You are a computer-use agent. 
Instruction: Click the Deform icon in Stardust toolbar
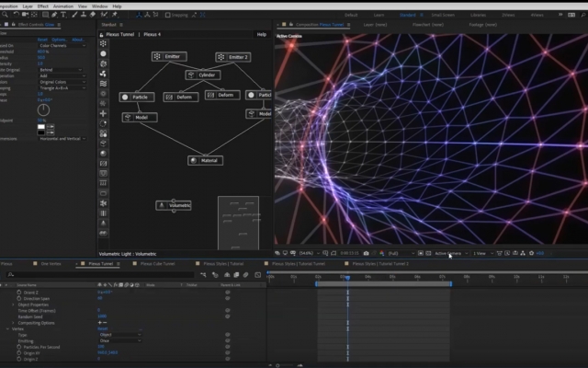coord(103,164)
